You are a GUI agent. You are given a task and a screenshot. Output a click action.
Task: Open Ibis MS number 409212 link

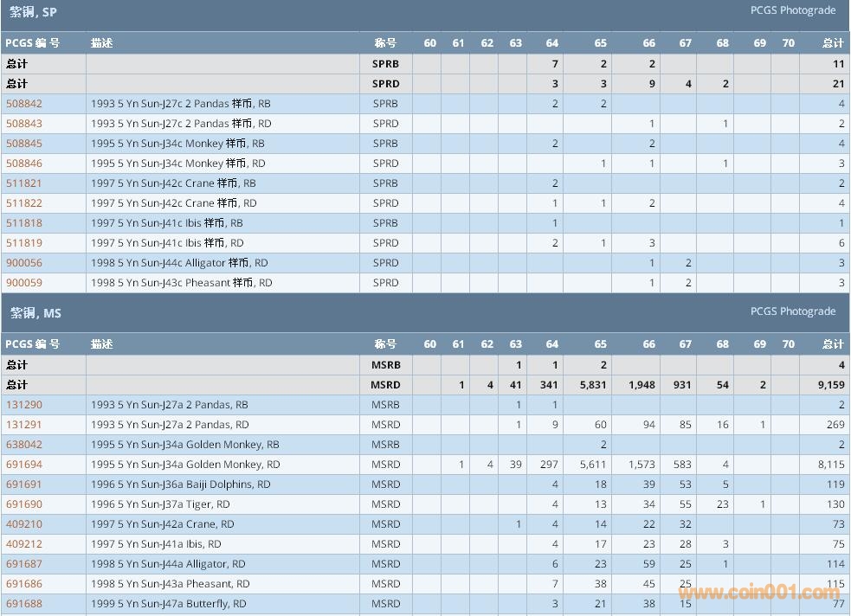[24, 544]
